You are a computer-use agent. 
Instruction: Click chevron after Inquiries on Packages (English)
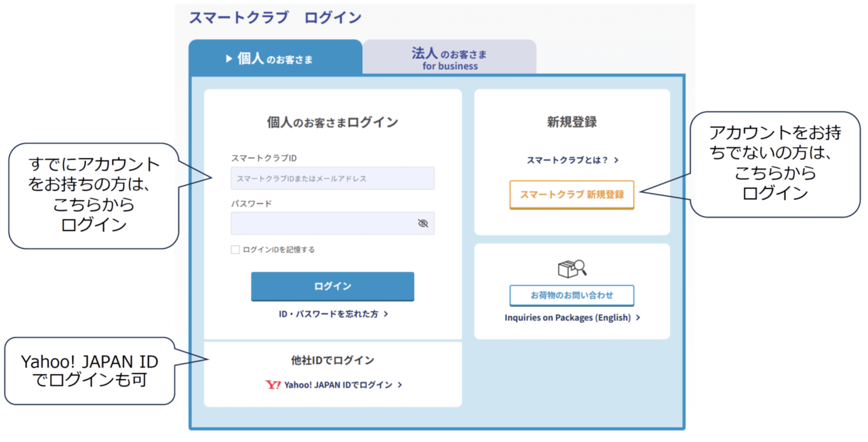click(x=638, y=318)
